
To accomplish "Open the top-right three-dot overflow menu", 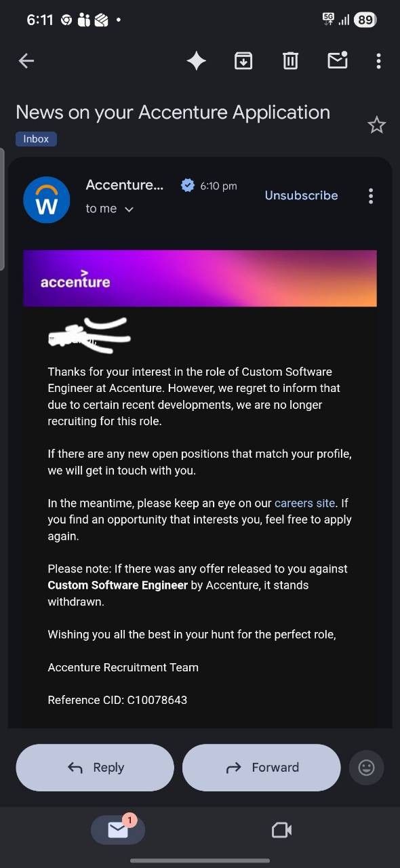I will 378,61.
